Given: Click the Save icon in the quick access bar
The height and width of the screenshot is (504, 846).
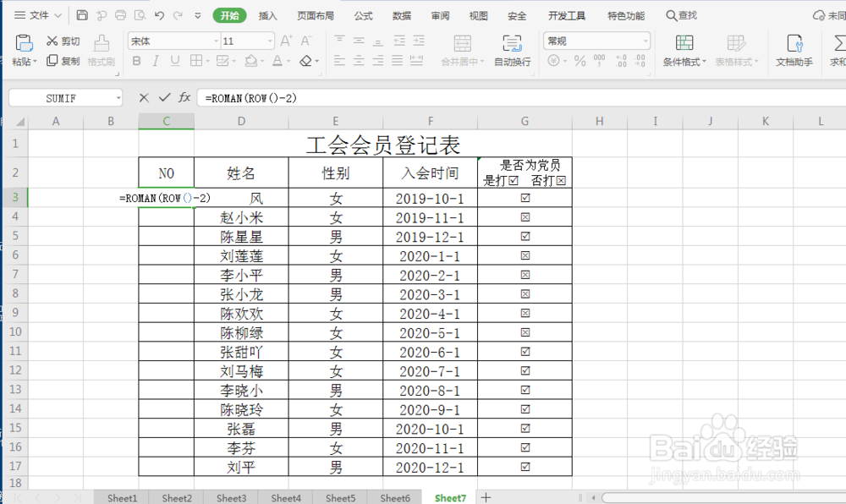Looking at the screenshot, I should (82, 15).
